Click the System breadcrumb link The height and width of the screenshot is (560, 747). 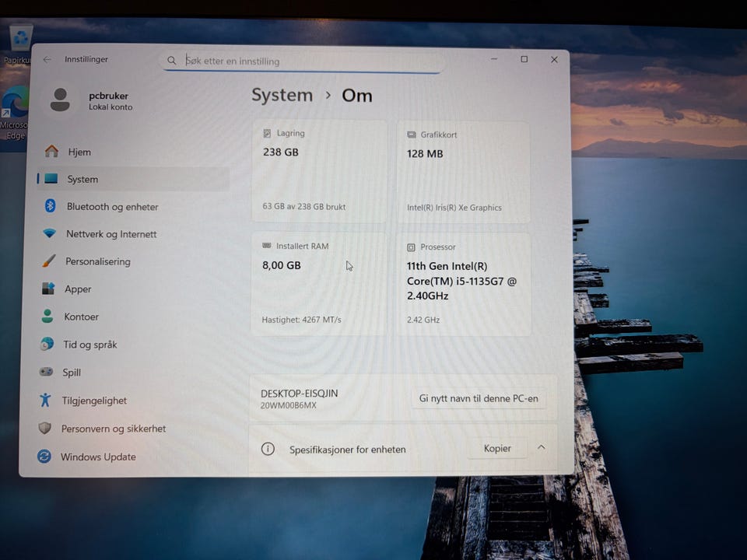pyautogui.click(x=282, y=95)
